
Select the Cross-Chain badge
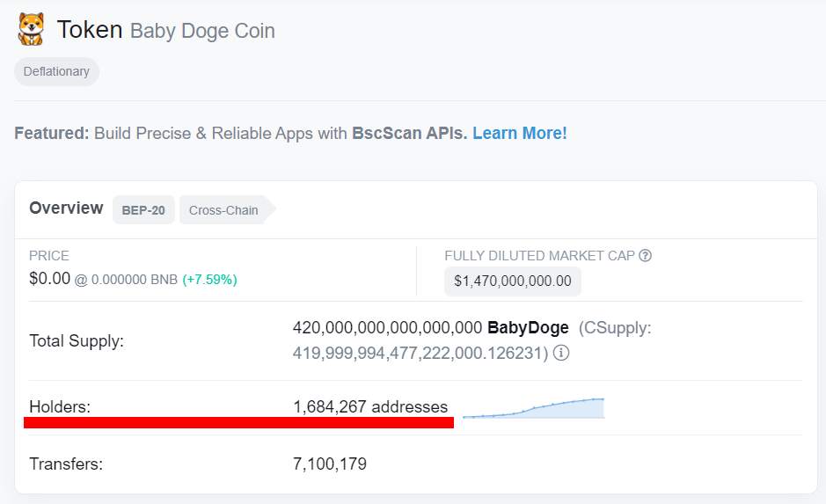coord(227,209)
